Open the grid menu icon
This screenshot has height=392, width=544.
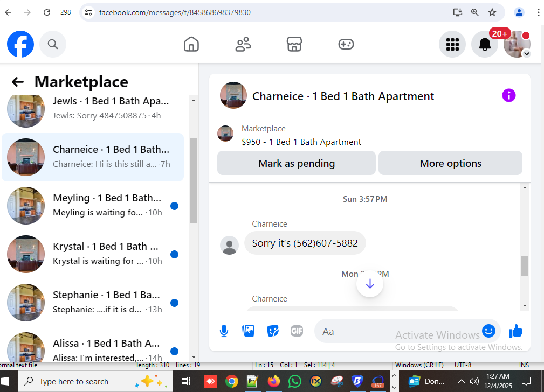coord(452,44)
